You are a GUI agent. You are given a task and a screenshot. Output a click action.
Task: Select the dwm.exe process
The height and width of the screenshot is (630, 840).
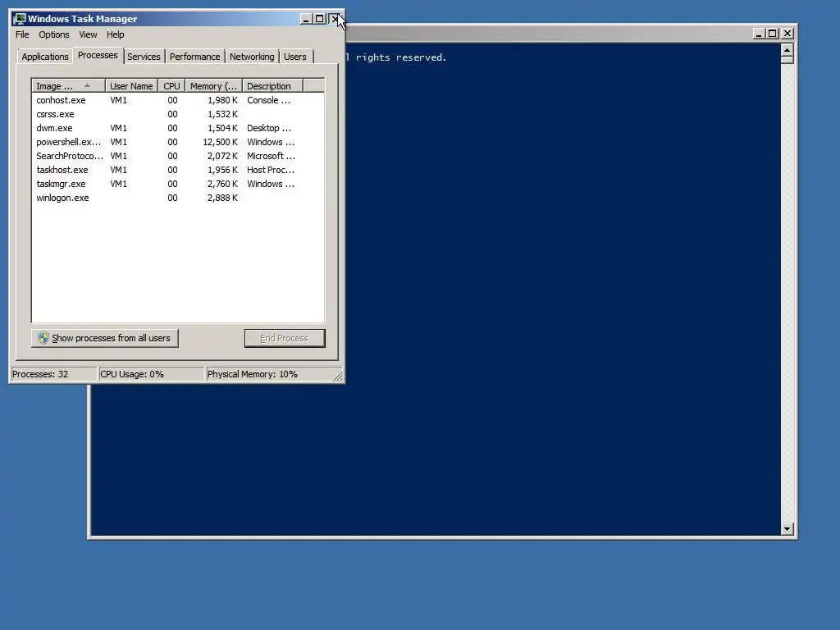(178, 128)
